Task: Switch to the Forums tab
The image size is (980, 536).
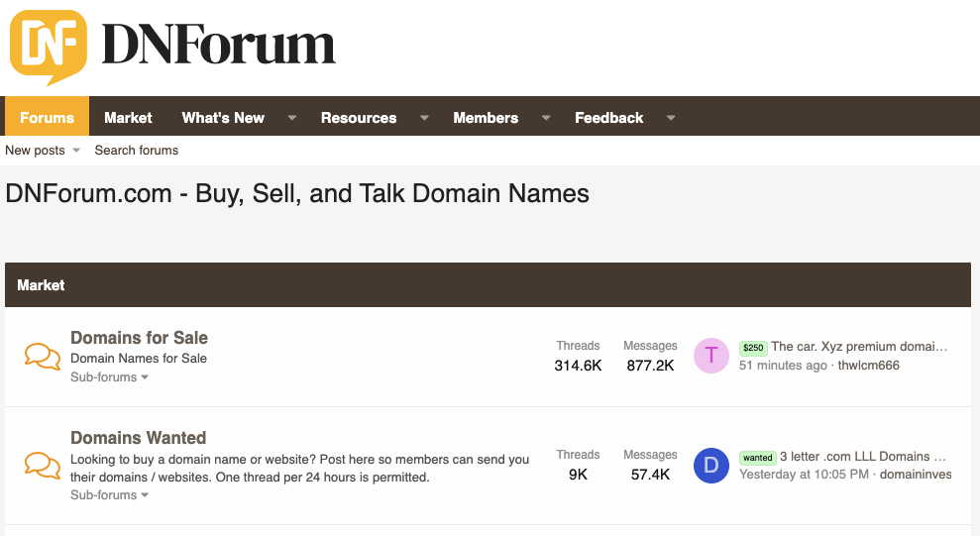Action: click(47, 117)
